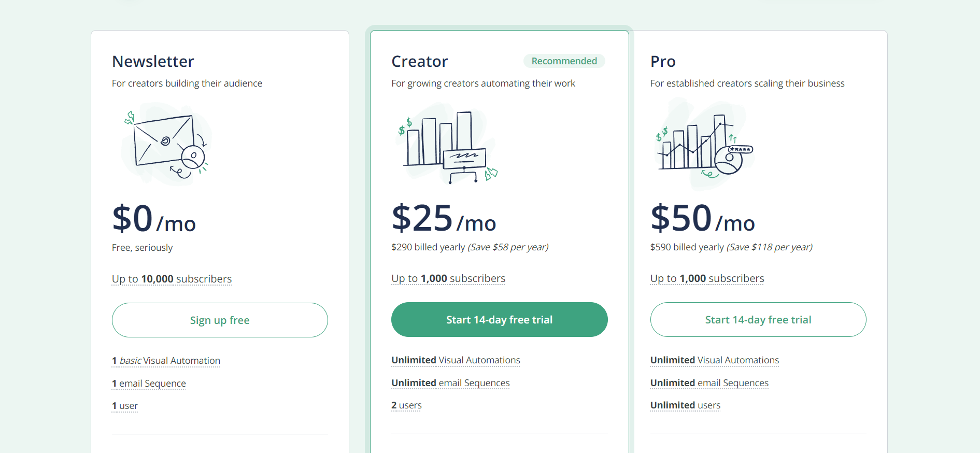The width and height of the screenshot is (980, 453).
Task: Click Creator's 1,000 subscribers link
Action: 448,278
